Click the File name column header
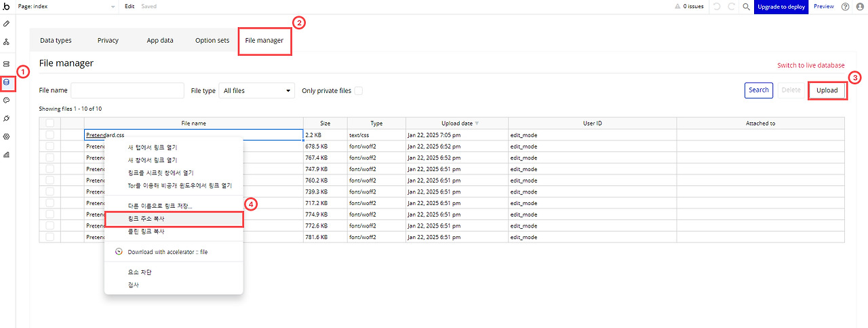This screenshot has height=328, width=868. (x=193, y=123)
